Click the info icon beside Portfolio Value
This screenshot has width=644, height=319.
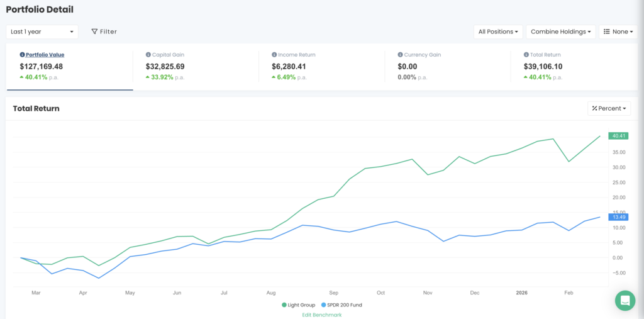click(x=23, y=55)
